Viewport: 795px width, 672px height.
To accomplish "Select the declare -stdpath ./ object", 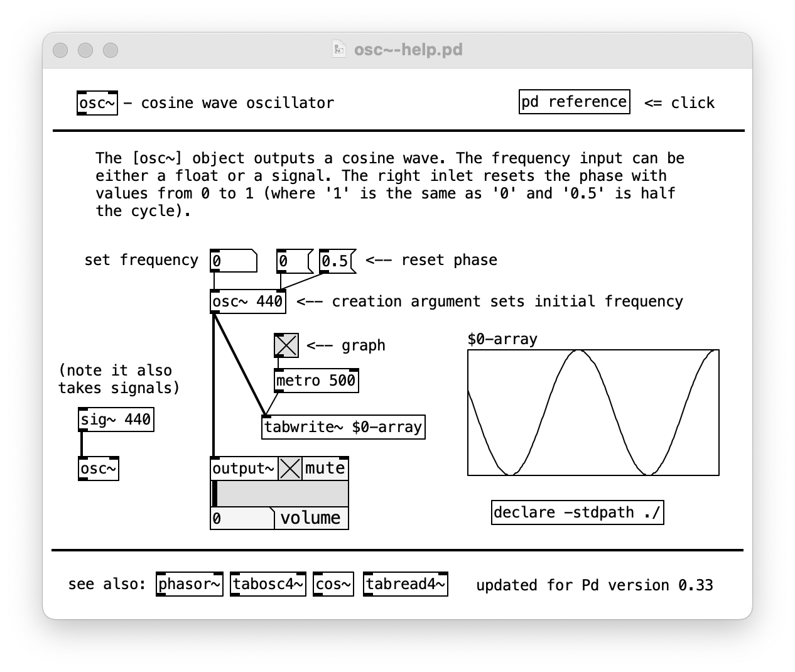I will [x=578, y=512].
